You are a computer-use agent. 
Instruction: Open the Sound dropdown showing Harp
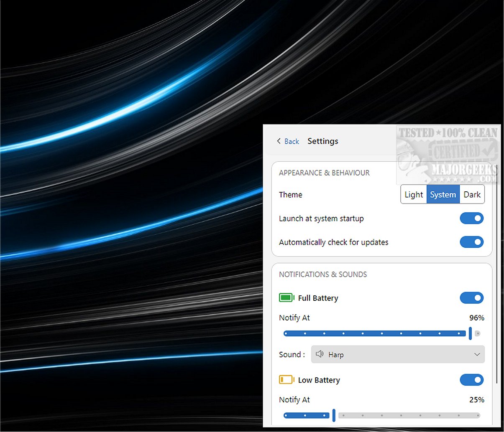397,354
